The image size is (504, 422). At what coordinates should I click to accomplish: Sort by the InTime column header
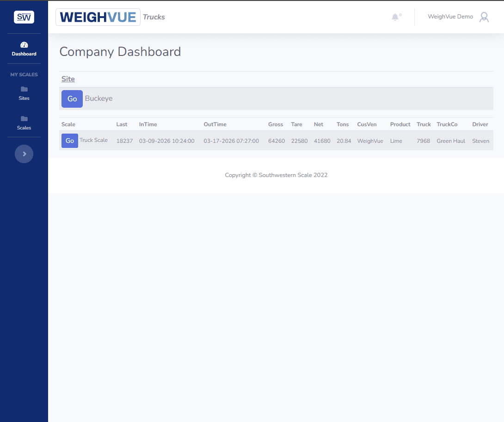(148, 124)
